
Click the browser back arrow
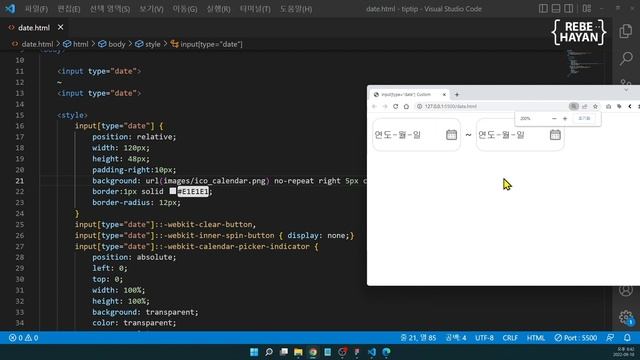point(374,106)
